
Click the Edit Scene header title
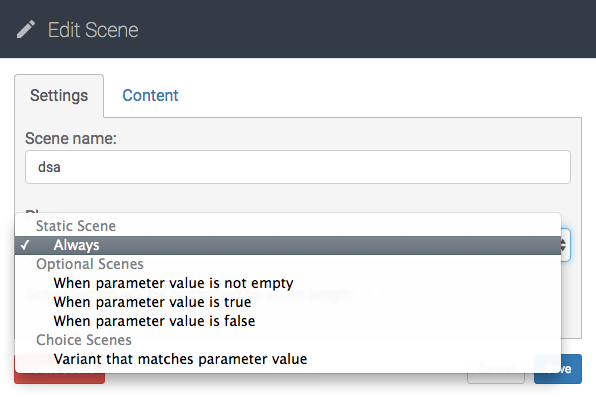pyautogui.click(x=93, y=30)
